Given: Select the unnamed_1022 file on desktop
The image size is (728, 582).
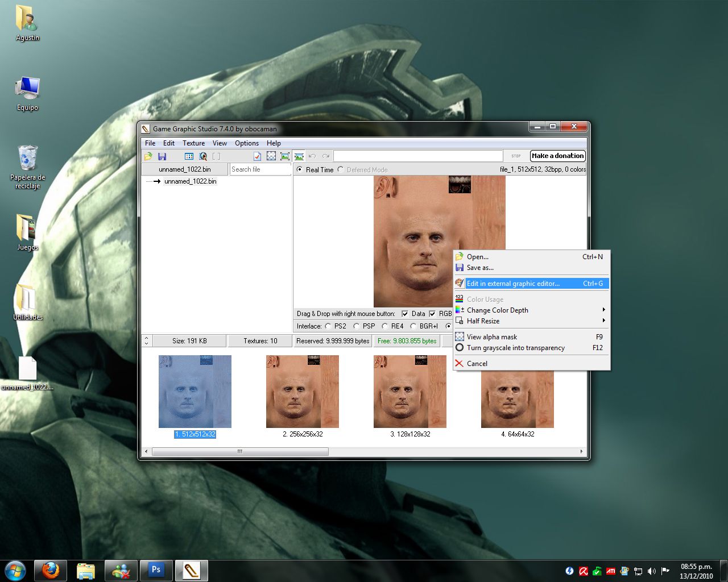Looking at the screenshot, I should 27,373.
